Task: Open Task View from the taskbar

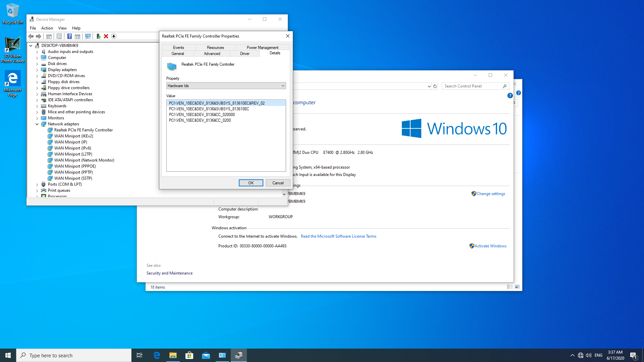Action: pyautogui.click(x=140, y=355)
